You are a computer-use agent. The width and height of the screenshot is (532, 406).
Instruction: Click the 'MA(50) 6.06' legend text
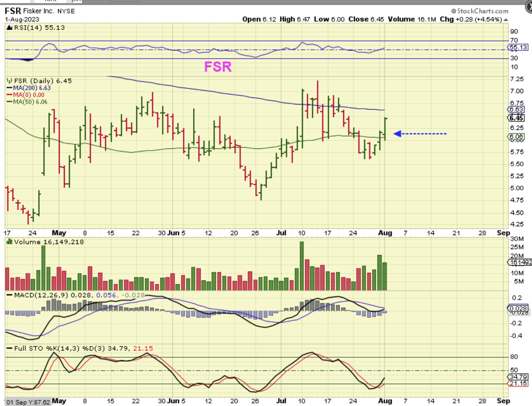(x=30, y=101)
